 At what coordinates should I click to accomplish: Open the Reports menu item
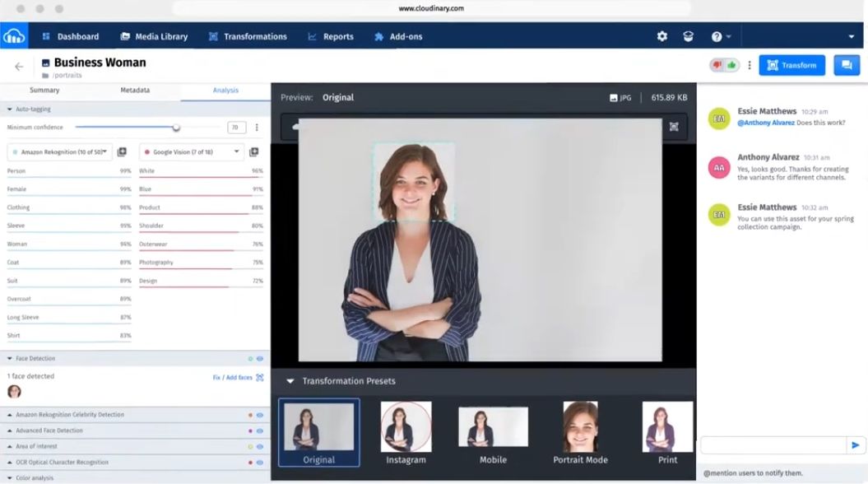click(x=331, y=36)
